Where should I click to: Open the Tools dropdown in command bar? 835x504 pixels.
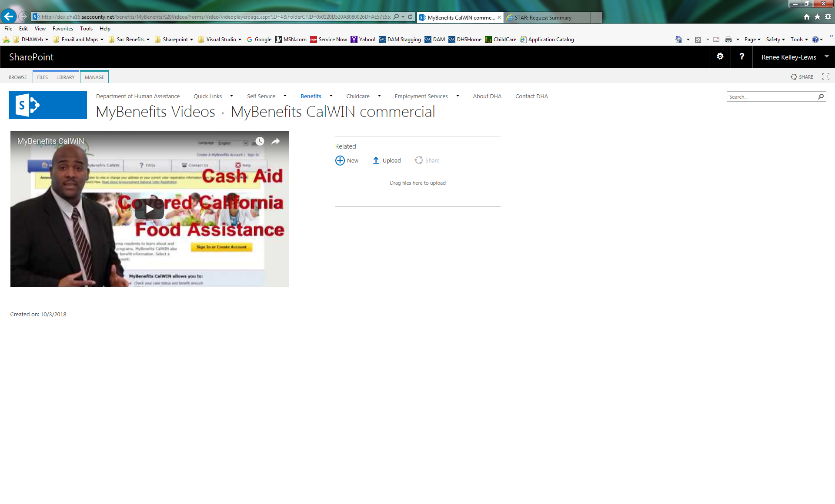[799, 40]
